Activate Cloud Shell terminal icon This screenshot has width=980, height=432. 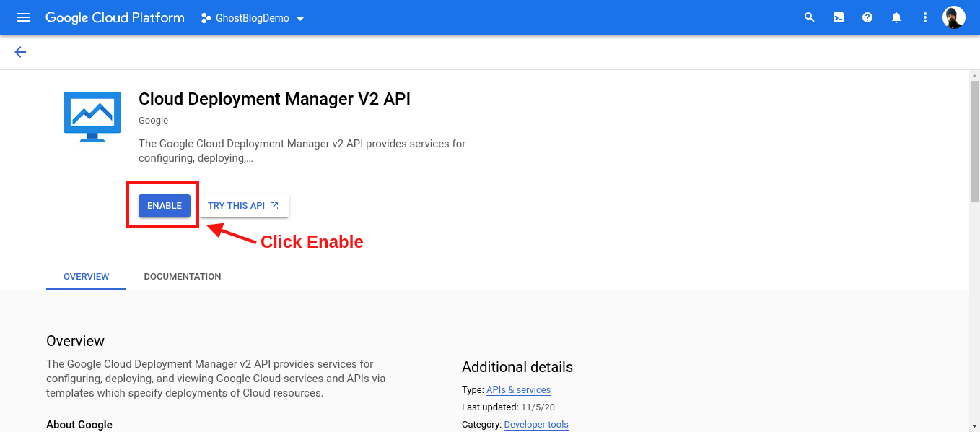click(839, 17)
